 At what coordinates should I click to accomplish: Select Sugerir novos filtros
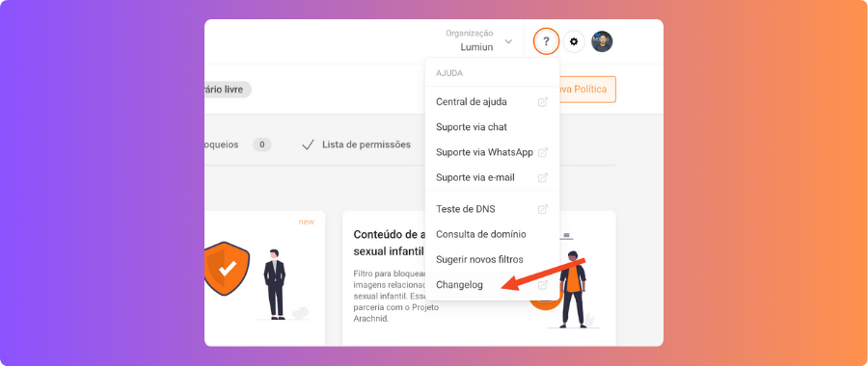(492, 259)
